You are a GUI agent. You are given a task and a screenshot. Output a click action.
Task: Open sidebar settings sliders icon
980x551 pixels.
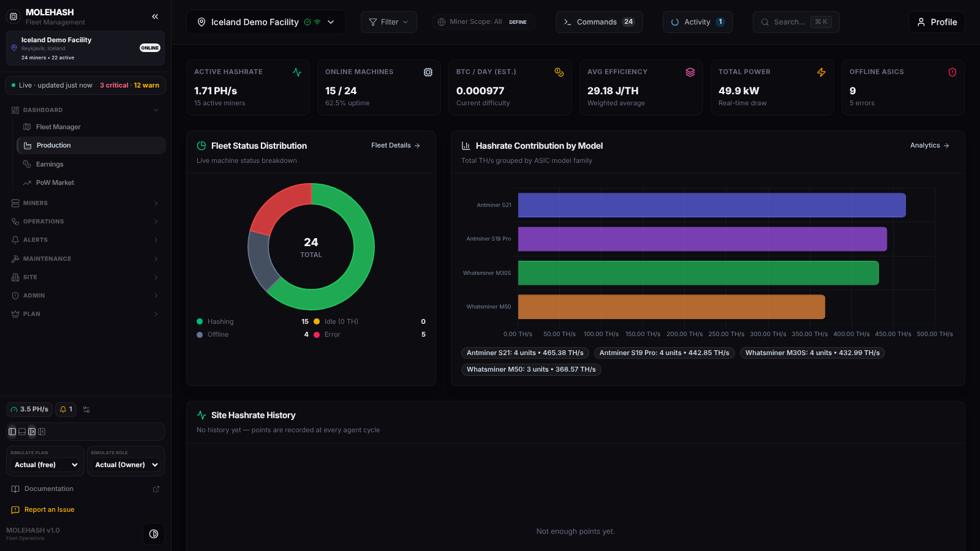[x=86, y=410]
